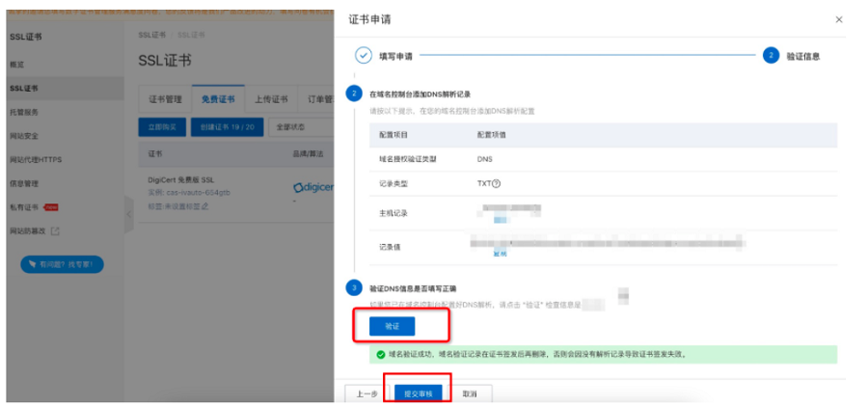The image size is (868, 406).
Task: Switch to the 证书管理 tab
Action: [165, 99]
